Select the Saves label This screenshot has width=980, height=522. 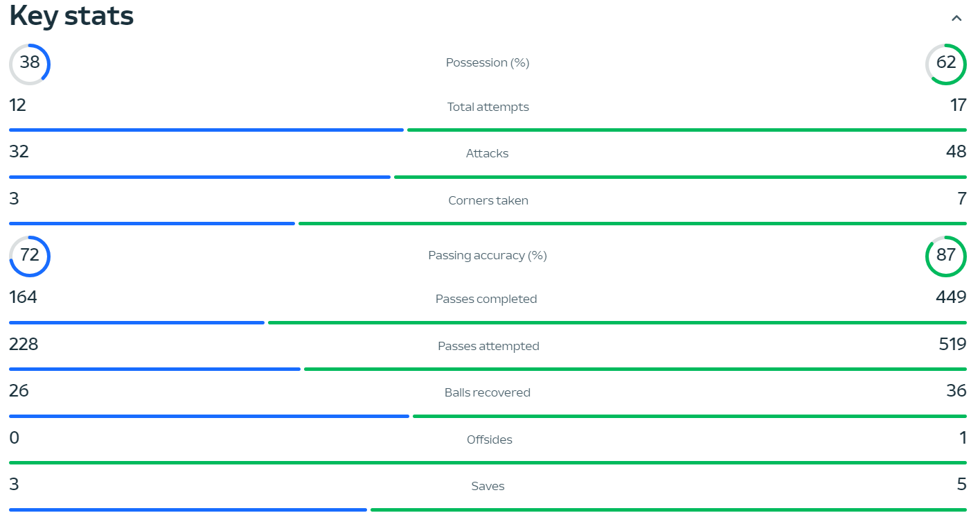coord(488,486)
